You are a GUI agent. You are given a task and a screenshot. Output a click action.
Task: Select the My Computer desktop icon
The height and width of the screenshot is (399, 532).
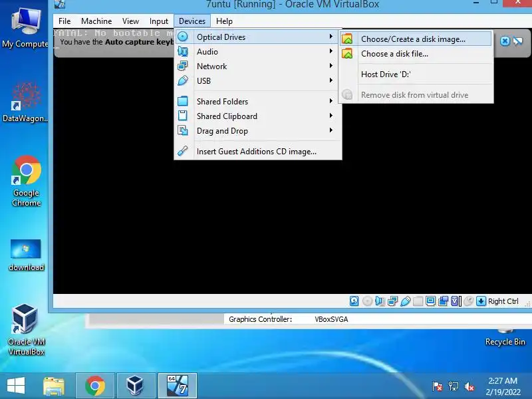[x=25, y=28]
